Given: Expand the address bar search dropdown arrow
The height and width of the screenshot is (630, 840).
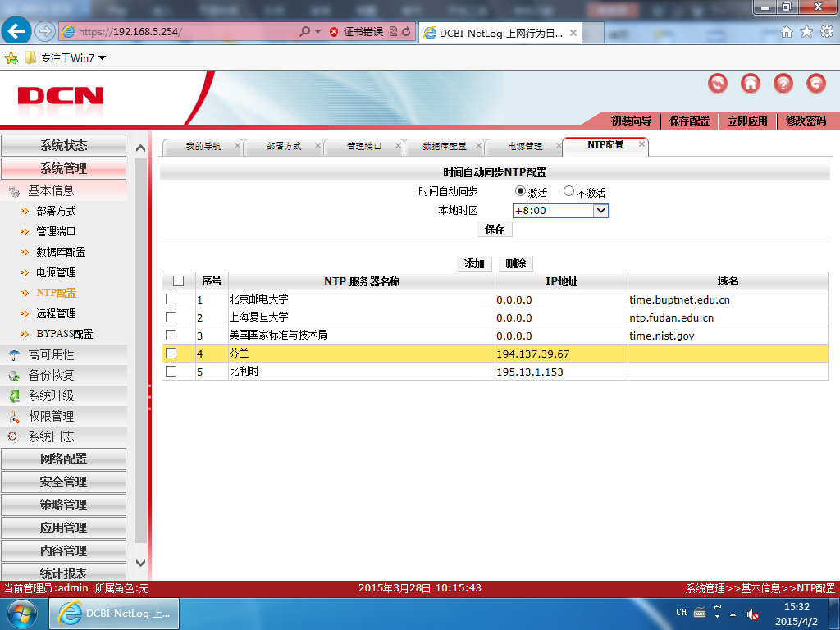Looking at the screenshot, I should pos(317,32).
